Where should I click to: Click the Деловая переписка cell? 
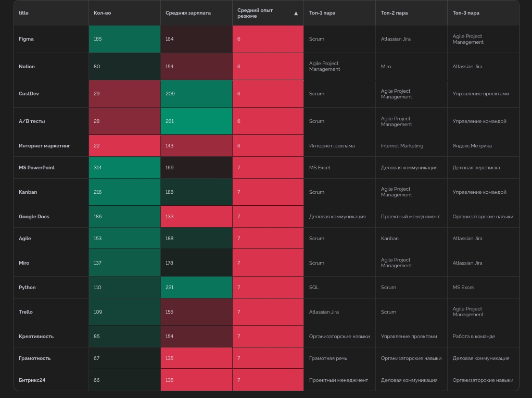tap(476, 168)
